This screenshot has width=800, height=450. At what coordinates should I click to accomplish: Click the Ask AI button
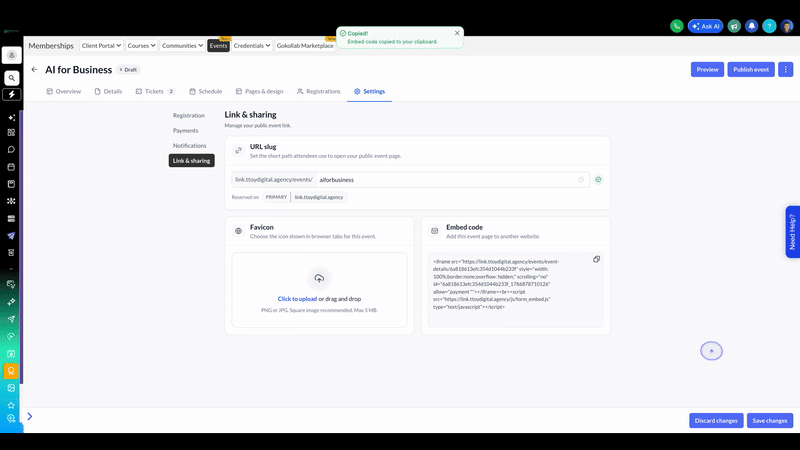tap(706, 26)
